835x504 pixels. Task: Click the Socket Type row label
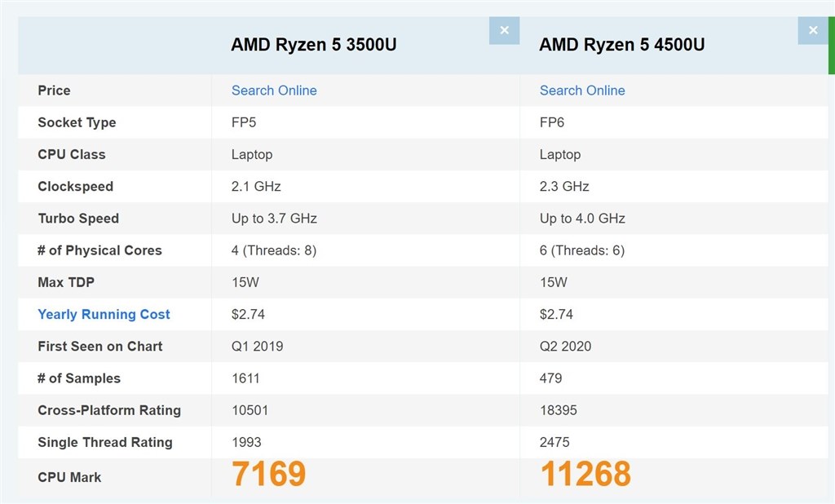pyautogui.click(x=77, y=122)
